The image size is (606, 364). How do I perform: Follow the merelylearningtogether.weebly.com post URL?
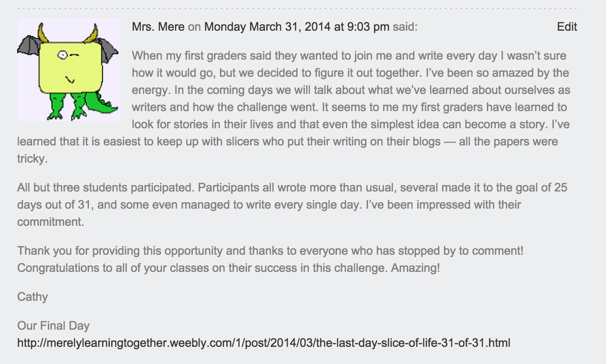tap(264, 343)
